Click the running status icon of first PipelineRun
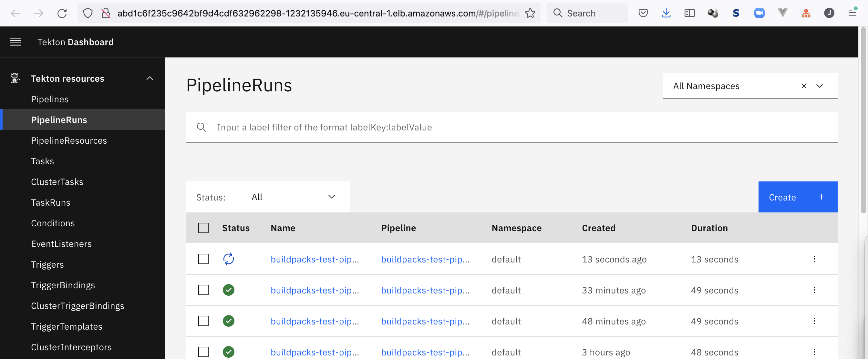868x359 pixels. (x=228, y=259)
